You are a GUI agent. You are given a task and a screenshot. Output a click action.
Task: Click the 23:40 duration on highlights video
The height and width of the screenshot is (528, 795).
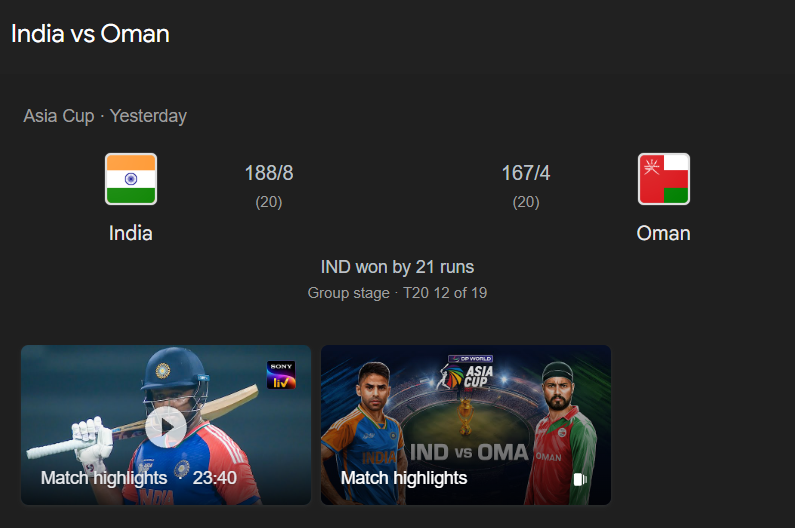[214, 478]
